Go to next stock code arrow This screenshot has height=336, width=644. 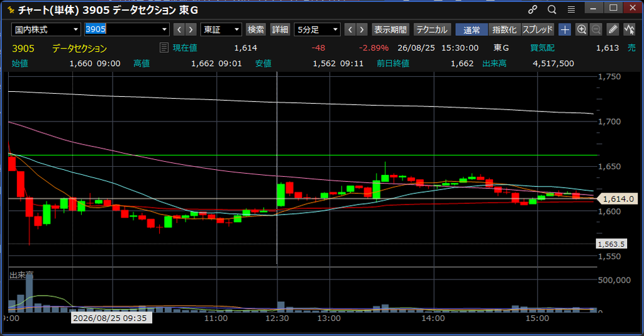tap(191, 30)
